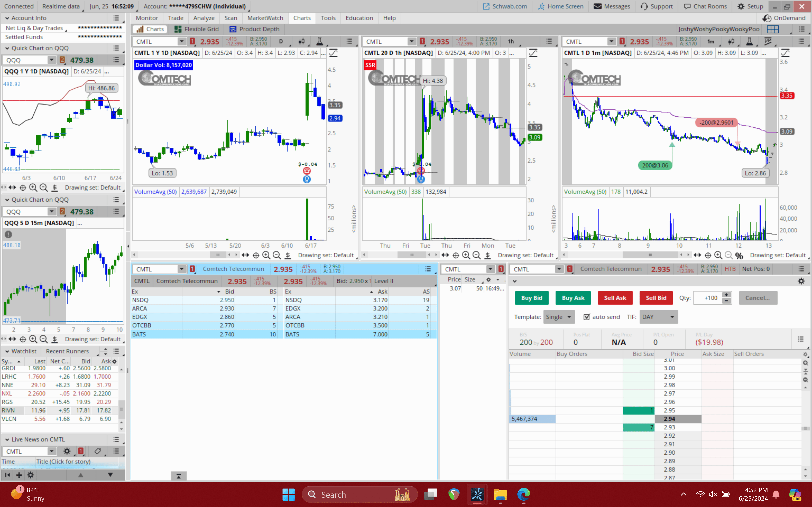Image resolution: width=812 pixels, height=507 pixels.
Task: Open CMTL symbol dropdown on daily chart
Action: pos(181,41)
